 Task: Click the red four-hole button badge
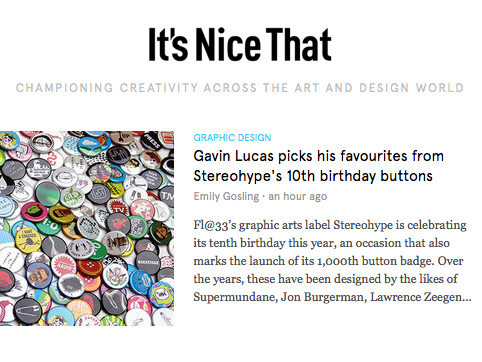point(90,268)
